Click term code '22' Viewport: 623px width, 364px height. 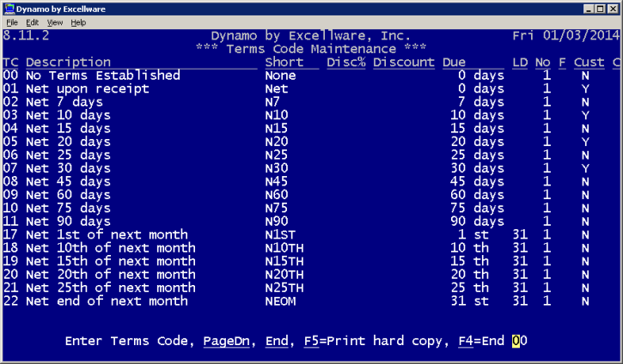click(x=10, y=301)
